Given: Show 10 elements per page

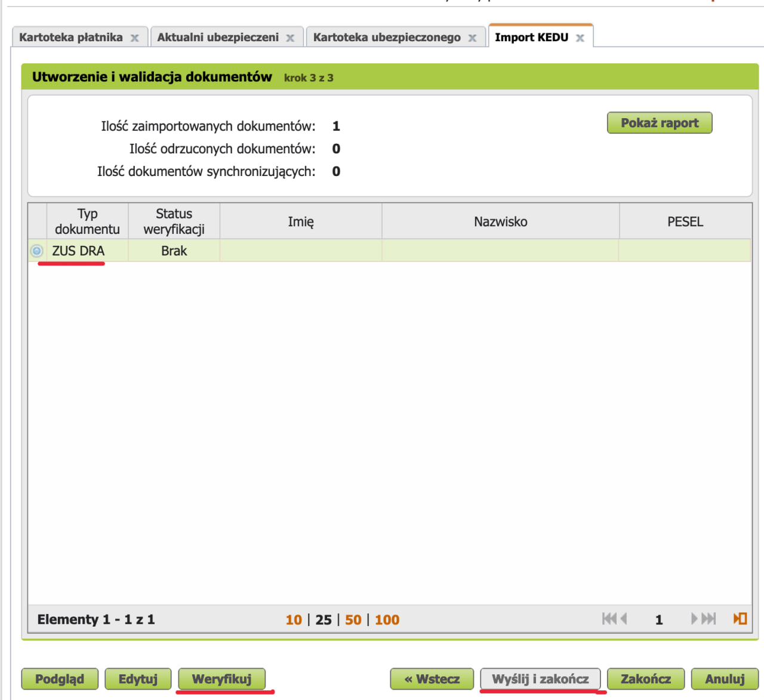Looking at the screenshot, I should pyautogui.click(x=294, y=620).
